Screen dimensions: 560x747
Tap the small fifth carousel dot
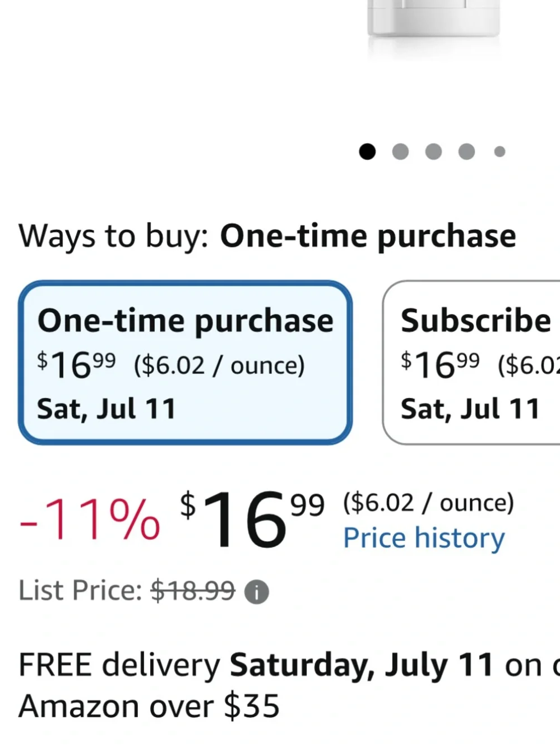[499, 151]
